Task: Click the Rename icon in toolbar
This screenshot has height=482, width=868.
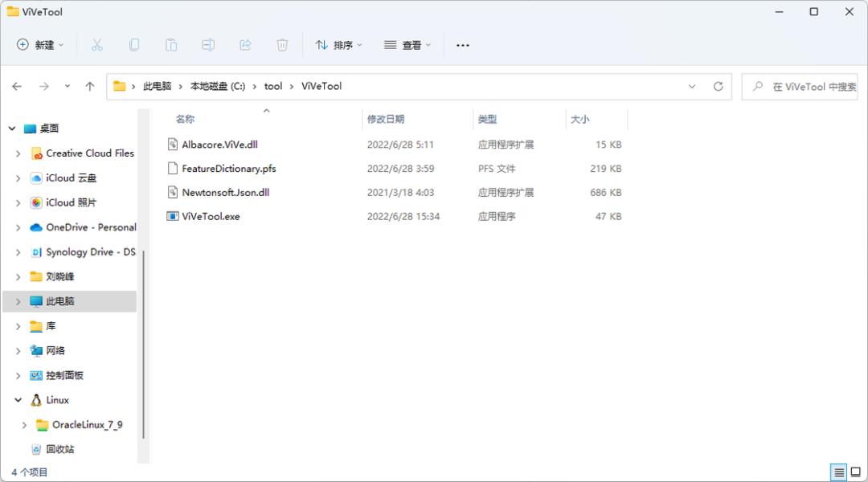Action: tap(208, 45)
